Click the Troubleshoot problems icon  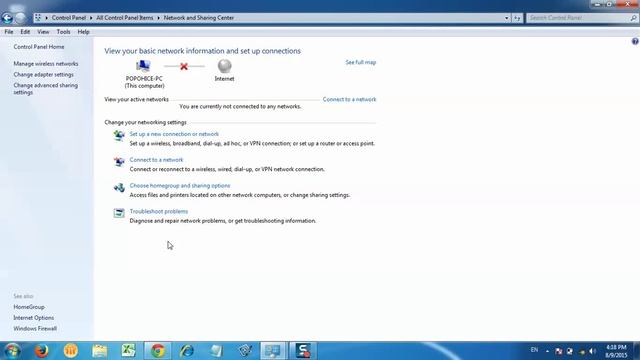click(x=119, y=213)
